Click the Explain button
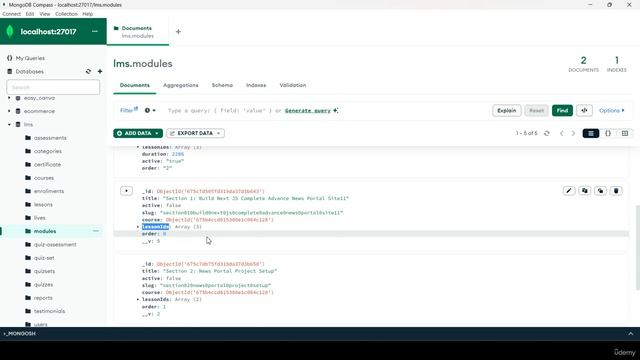This screenshot has height=360, width=640. pos(507,111)
